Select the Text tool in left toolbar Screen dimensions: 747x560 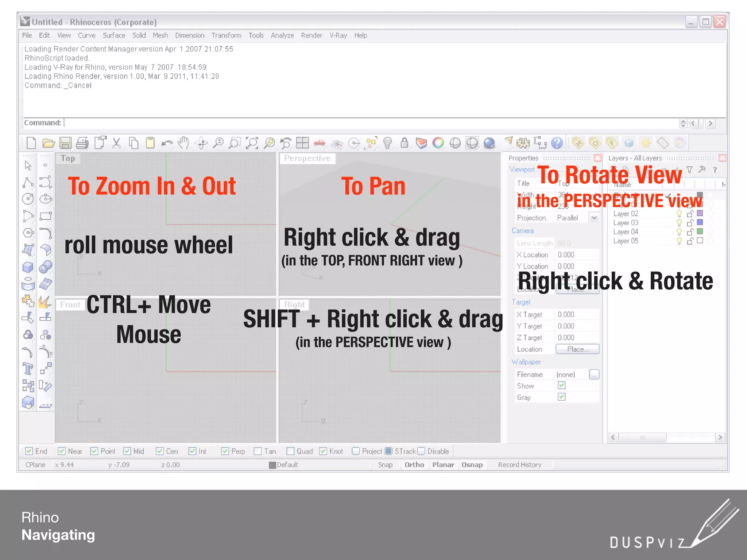click(x=28, y=369)
